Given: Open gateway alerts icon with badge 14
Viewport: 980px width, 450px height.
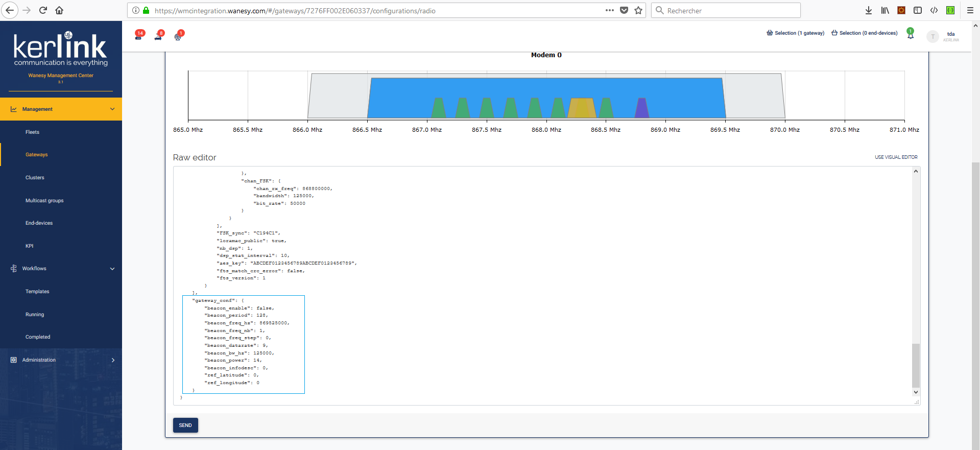Looking at the screenshot, I should click(138, 35).
